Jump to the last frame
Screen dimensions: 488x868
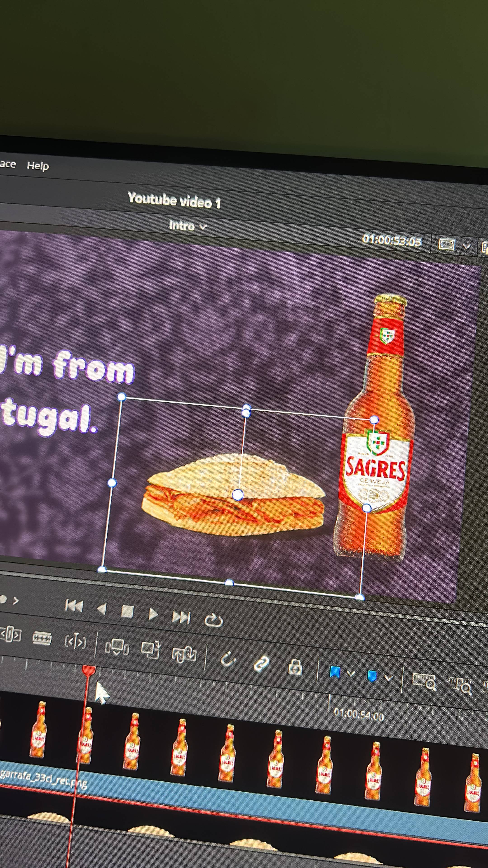pos(181,617)
